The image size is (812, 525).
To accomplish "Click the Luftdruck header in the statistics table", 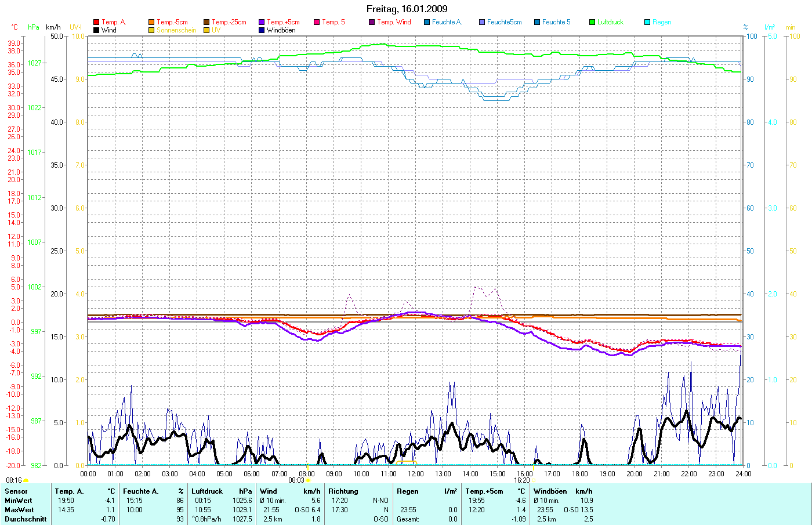I will pos(206,491).
